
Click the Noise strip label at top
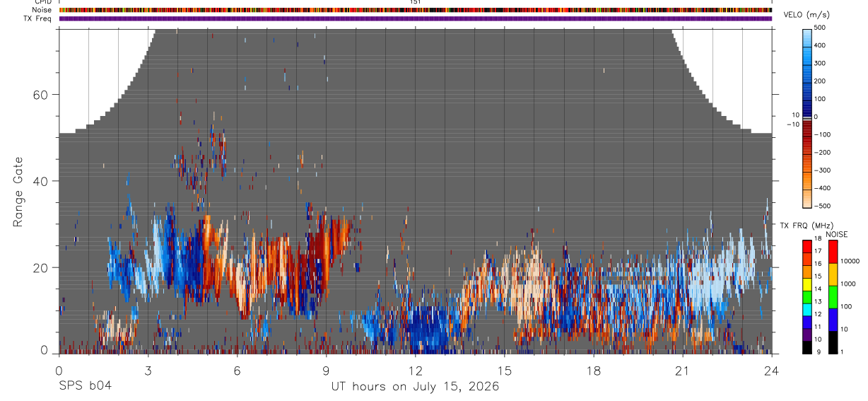coord(41,10)
